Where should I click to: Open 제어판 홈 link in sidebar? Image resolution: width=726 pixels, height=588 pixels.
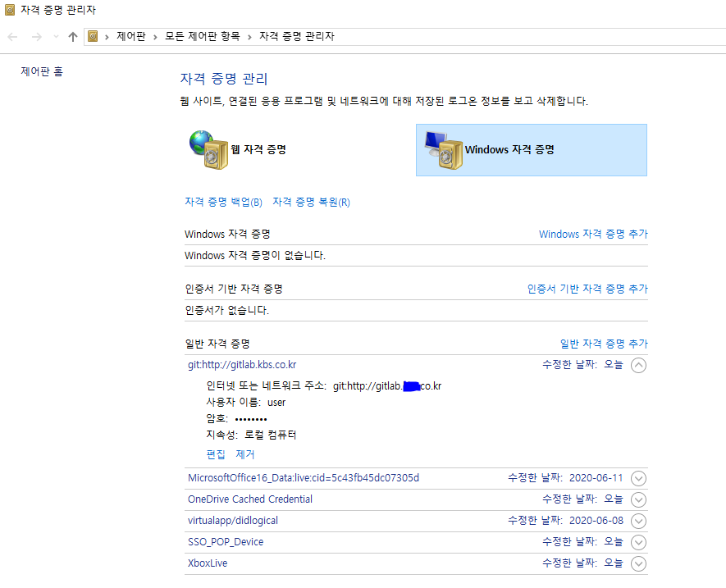42,71
